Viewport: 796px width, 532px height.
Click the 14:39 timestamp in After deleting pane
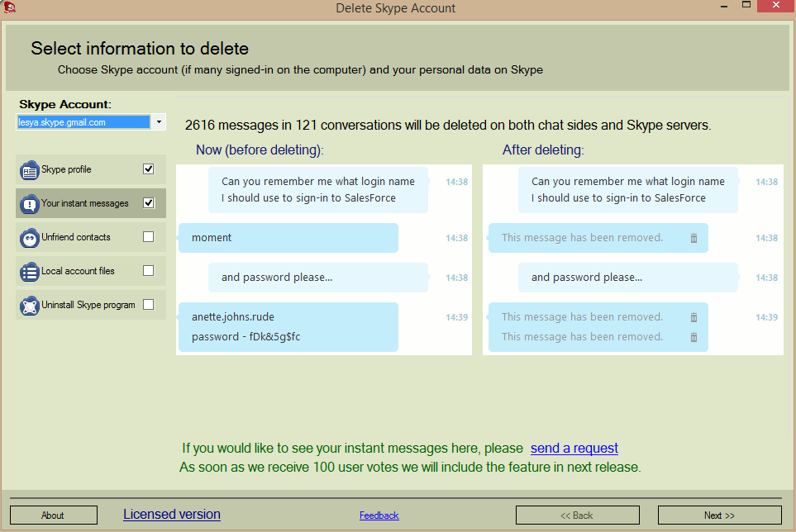[766, 317]
